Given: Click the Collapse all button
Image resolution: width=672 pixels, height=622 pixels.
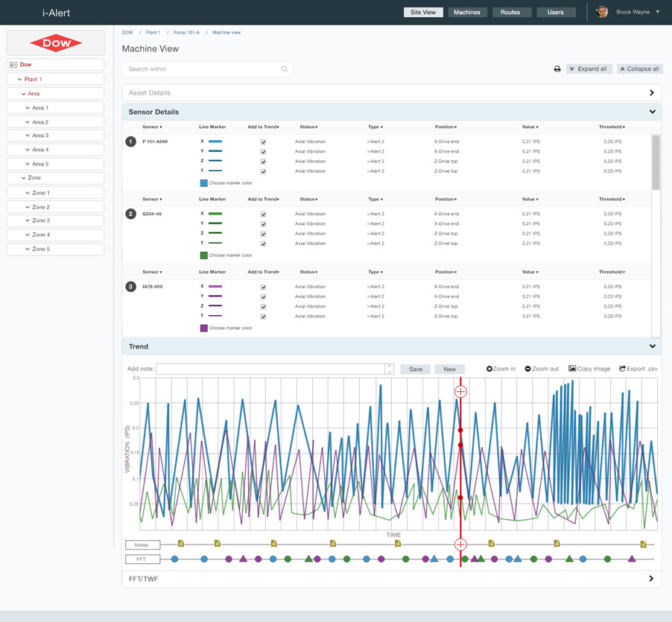Looking at the screenshot, I should (x=639, y=69).
